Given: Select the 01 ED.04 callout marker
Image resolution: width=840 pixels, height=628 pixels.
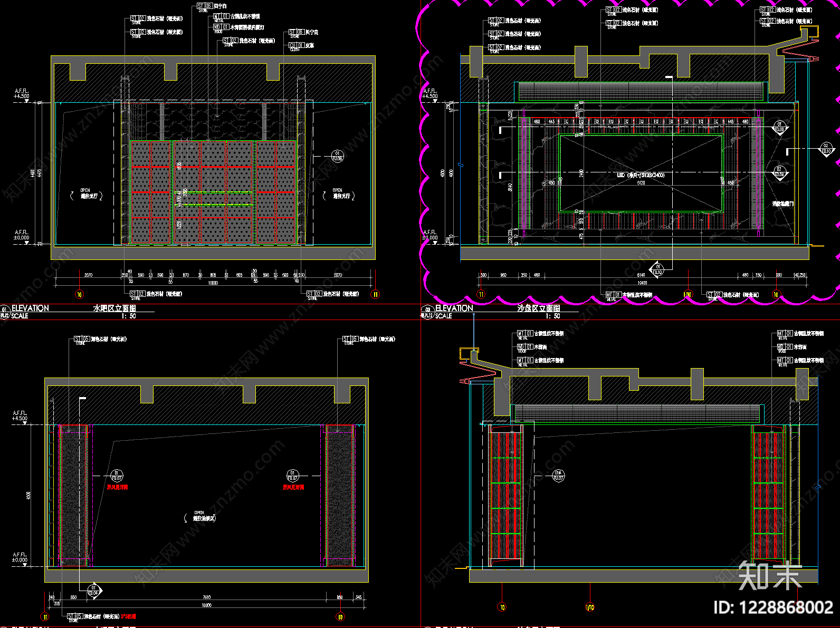Looking at the screenshot, I should click(94, 591).
